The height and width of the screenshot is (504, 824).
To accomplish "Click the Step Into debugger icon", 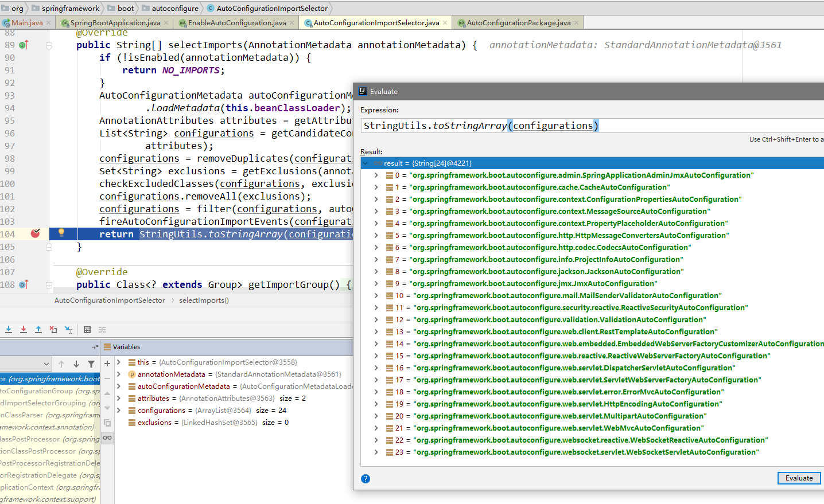I will 9,330.
